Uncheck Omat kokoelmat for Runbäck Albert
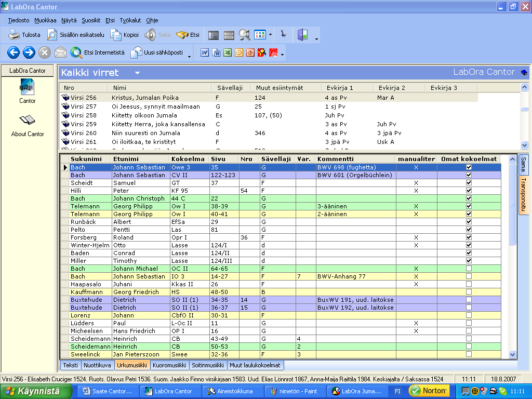The width and height of the screenshot is (532, 399). click(469, 222)
